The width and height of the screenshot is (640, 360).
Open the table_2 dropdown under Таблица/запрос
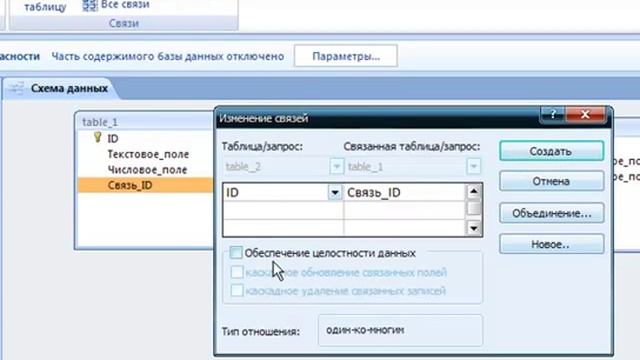(336, 167)
